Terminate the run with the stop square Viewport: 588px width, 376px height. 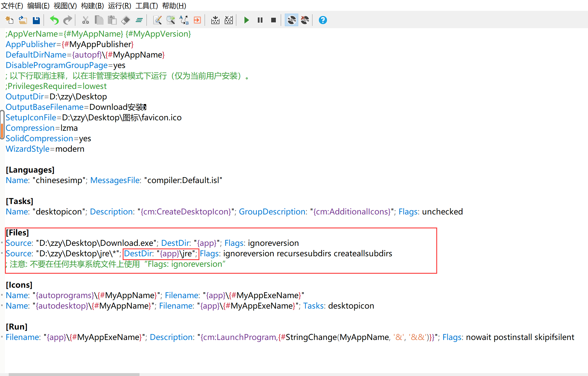(x=274, y=20)
